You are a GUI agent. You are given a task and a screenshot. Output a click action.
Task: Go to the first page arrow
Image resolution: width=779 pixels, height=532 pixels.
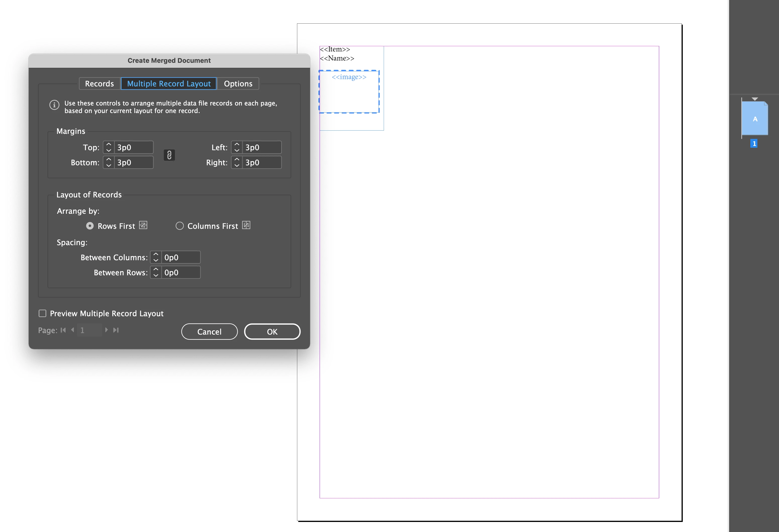click(x=63, y=330)
